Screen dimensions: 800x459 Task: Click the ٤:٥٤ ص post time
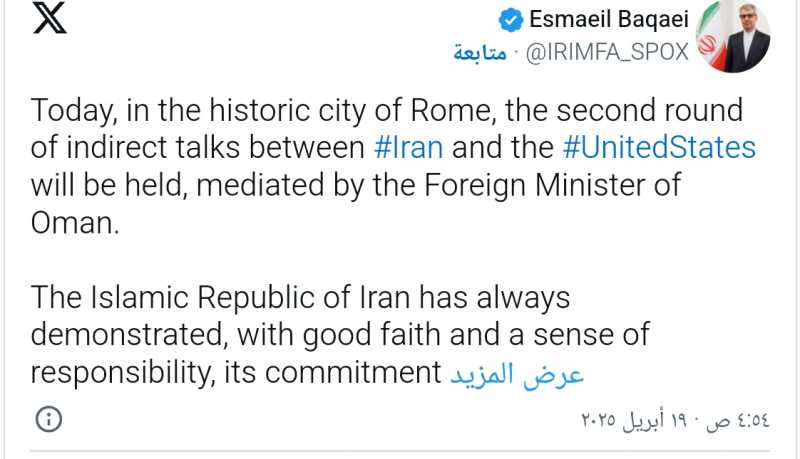pos(735,417)
